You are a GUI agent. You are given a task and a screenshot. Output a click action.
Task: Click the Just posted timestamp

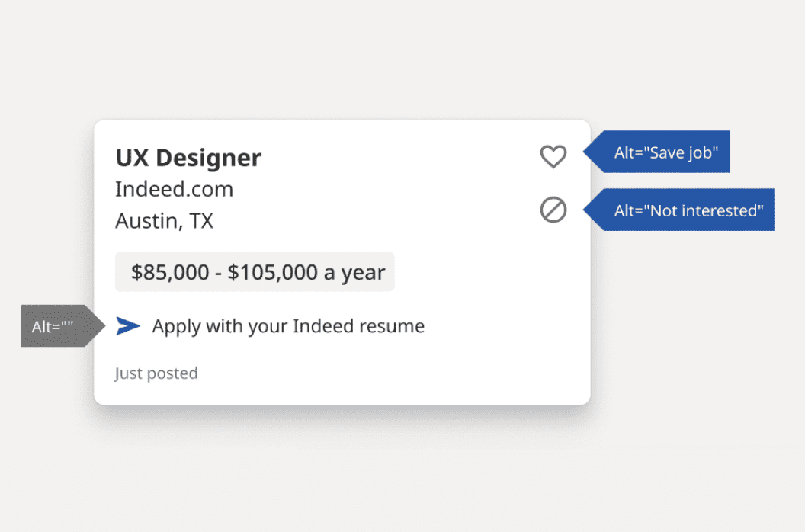156,373
